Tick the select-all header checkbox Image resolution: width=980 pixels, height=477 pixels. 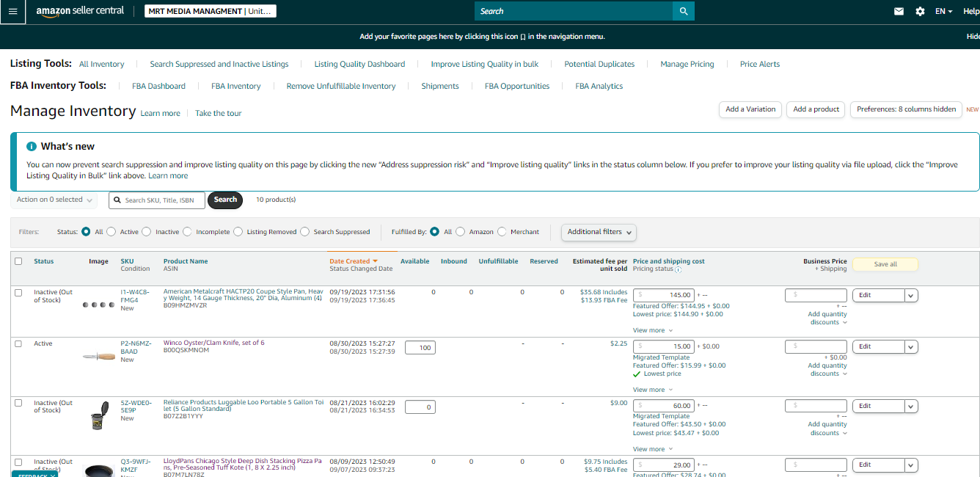pyautogui.click(x=18, y=261)
